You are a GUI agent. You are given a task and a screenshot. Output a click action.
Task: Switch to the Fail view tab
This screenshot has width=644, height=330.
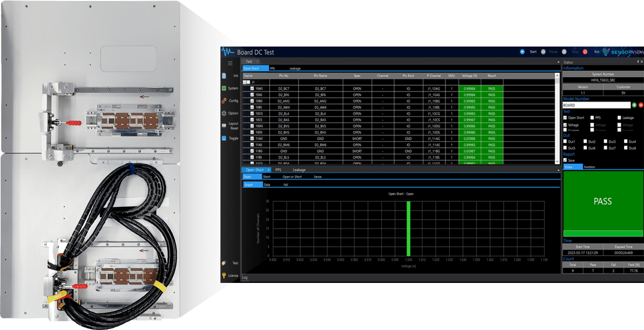286,185
